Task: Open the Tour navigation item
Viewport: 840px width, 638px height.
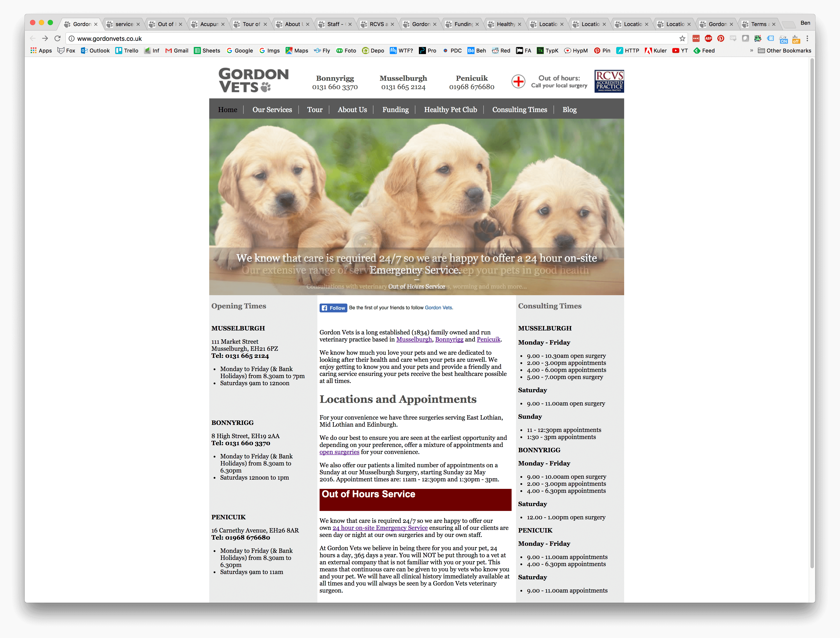Action: [315, 109]
